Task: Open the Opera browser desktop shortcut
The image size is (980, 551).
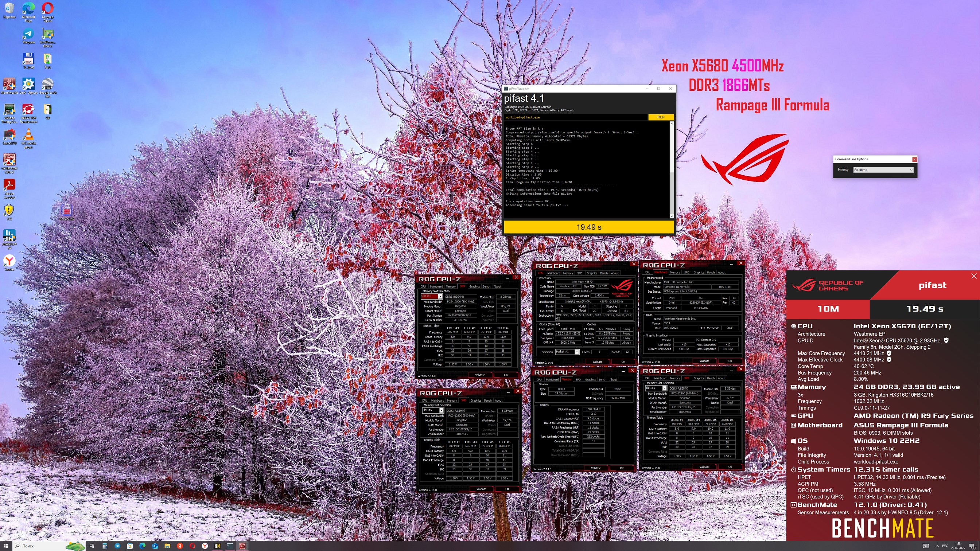Action: 47,12
